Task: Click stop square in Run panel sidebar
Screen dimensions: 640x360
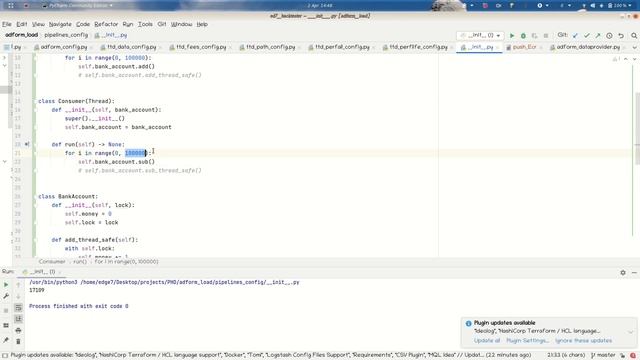Action: (6, 311)
